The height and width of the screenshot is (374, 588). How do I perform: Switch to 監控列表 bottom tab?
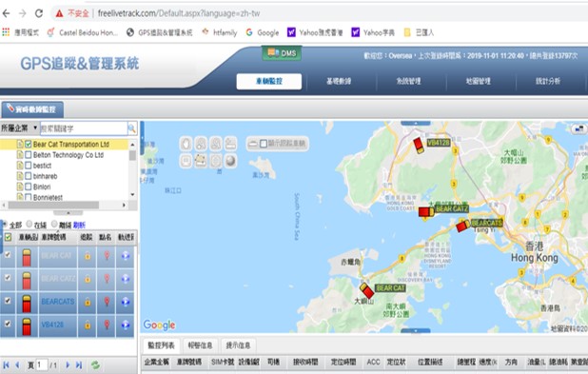[161, 345]
